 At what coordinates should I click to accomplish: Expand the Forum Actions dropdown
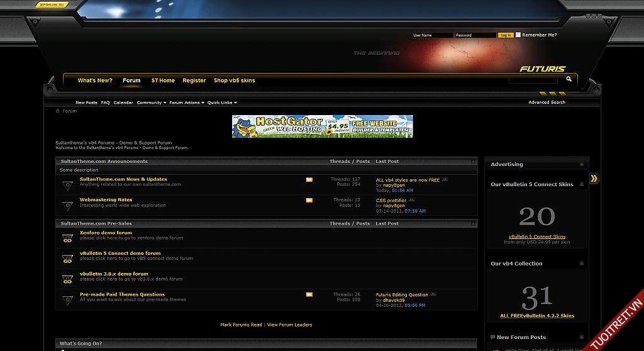(186, 103)
